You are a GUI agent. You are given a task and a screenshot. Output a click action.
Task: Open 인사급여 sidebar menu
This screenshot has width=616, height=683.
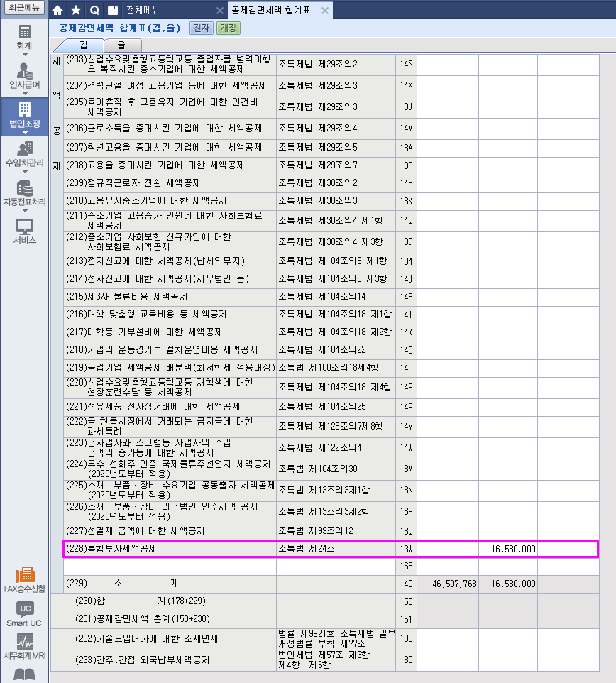[24, 76]
